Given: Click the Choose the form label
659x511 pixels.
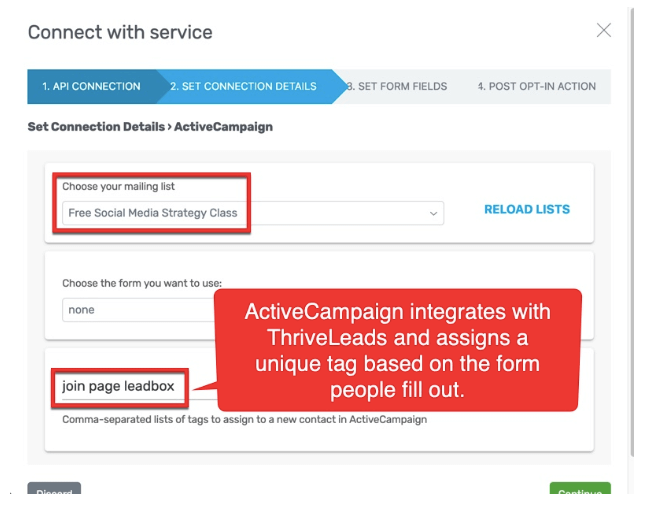Looking at the screenshot, I should 142,284.
